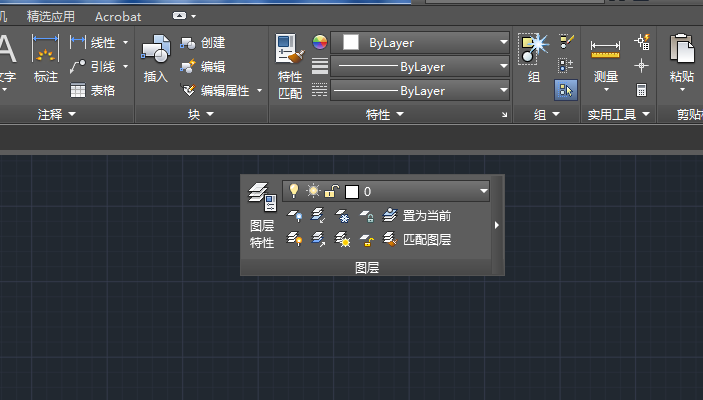The image size is (703, 400).
Task: Click the 标注 dimension tool
Action: [x=46, y=59]
